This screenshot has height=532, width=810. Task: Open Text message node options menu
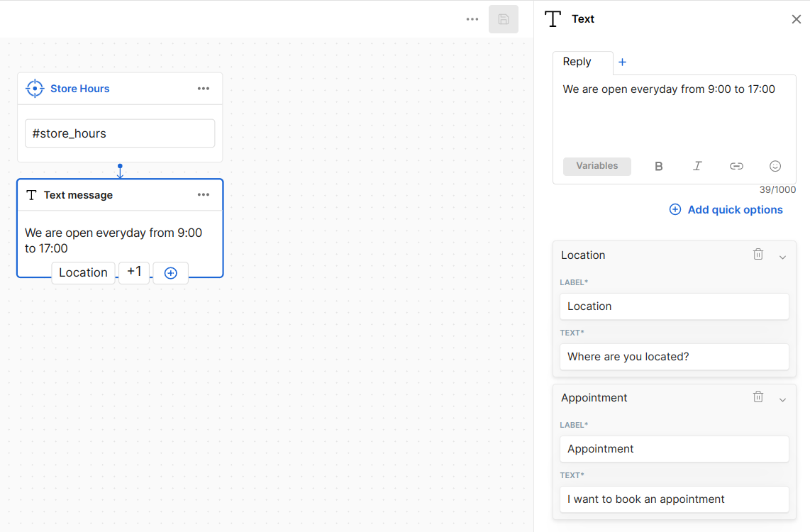204,195
